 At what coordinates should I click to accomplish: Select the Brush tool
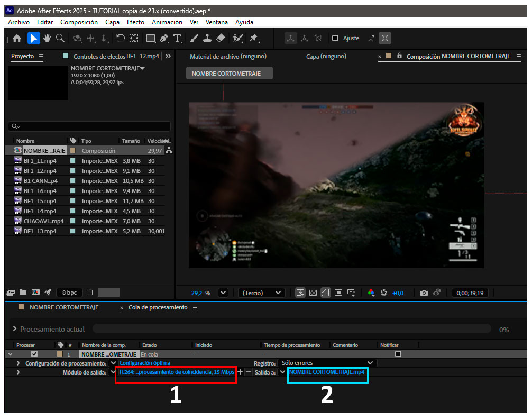point(194,38)
